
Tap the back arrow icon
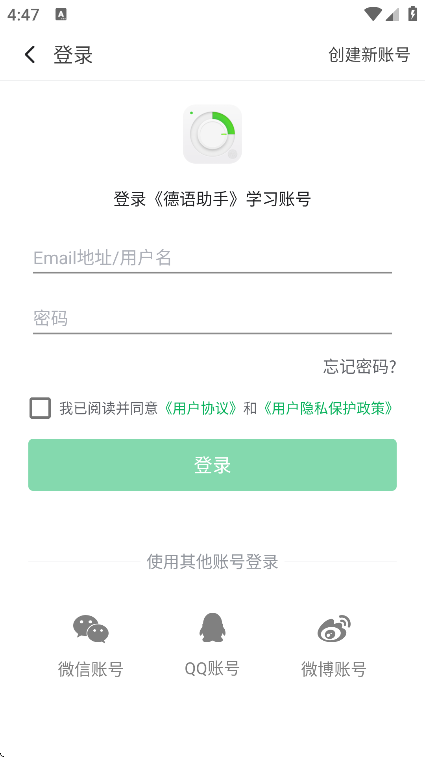coord(30,55)
